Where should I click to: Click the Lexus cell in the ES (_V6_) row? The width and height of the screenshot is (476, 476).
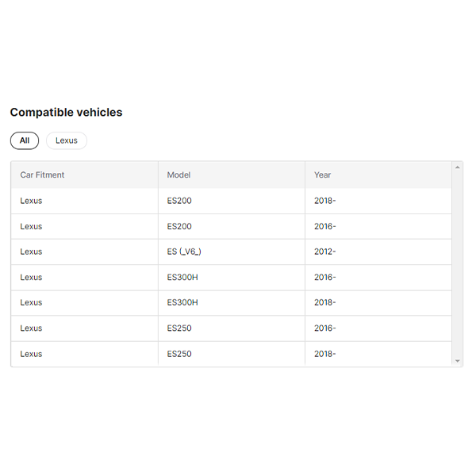click(x=31, y=251)
